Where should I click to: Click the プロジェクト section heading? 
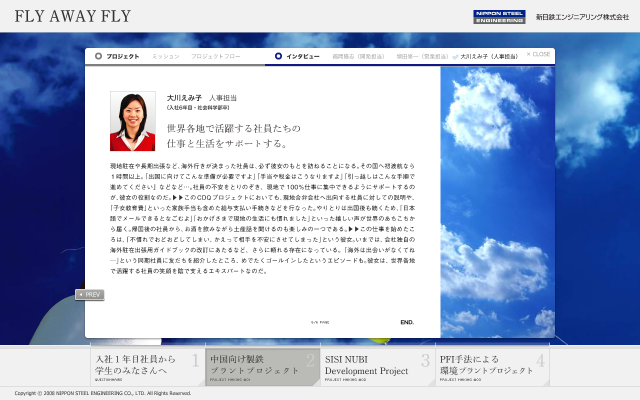(122, 56)
